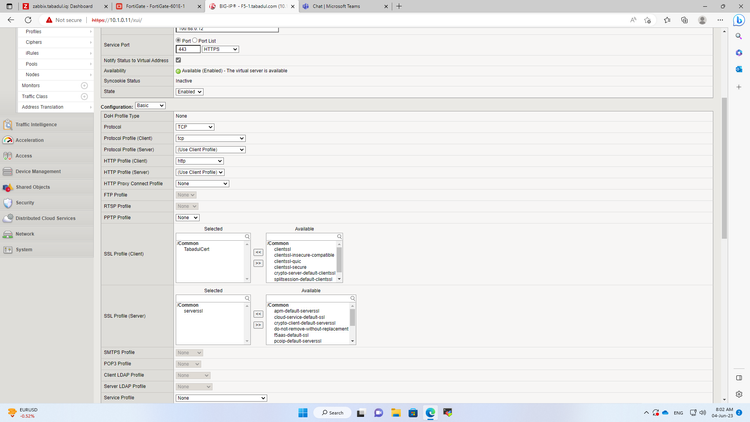
Task: Open the Device Management icon in the sidebar
Action: [8, 172]
